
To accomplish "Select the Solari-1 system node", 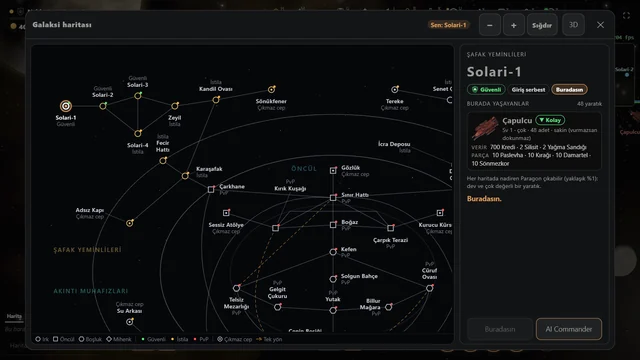I will (x=66, y=106).
